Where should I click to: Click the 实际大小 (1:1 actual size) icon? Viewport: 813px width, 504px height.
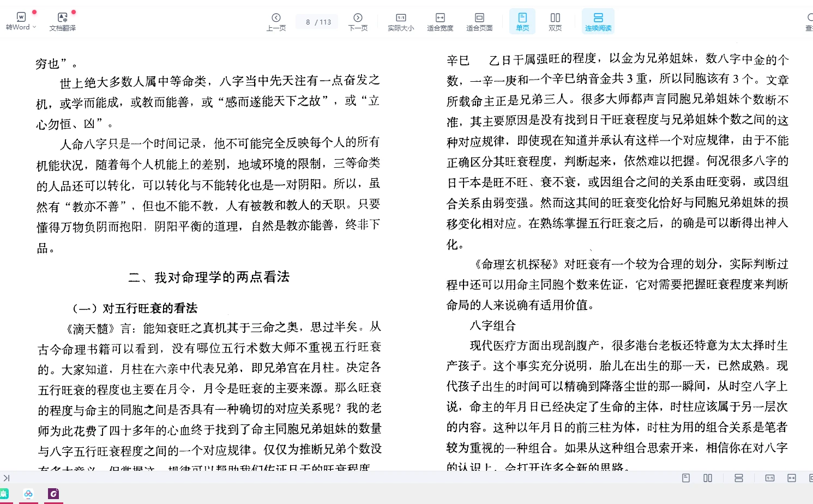[400, 18]
